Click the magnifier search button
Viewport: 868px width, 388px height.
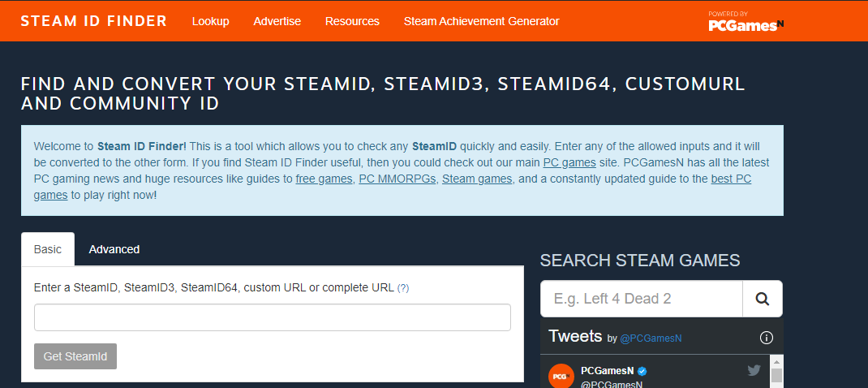click(x=763, y=299)
